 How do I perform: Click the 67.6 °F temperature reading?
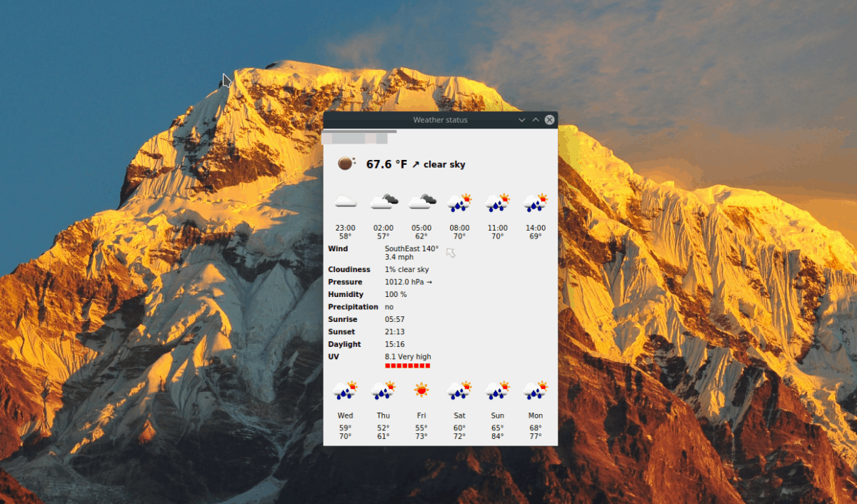[386, 164]
